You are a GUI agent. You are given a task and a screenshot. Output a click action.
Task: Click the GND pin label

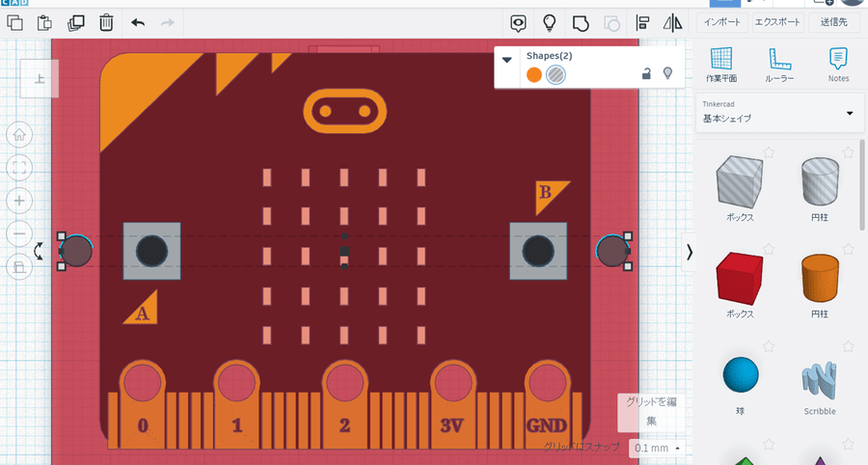point(547,425)
